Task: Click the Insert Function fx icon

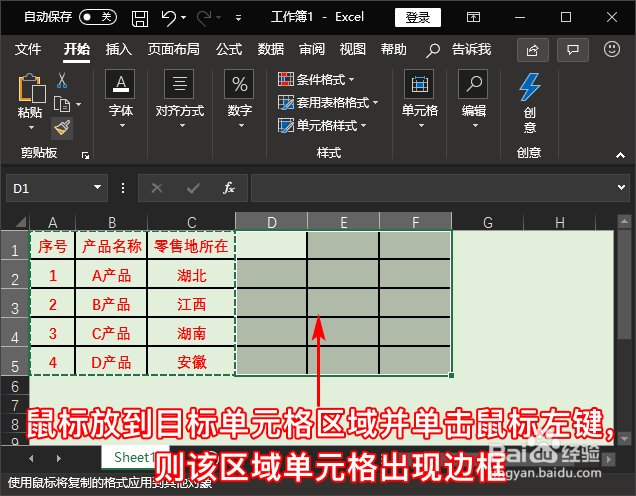Action: click(x=228, y=188)
